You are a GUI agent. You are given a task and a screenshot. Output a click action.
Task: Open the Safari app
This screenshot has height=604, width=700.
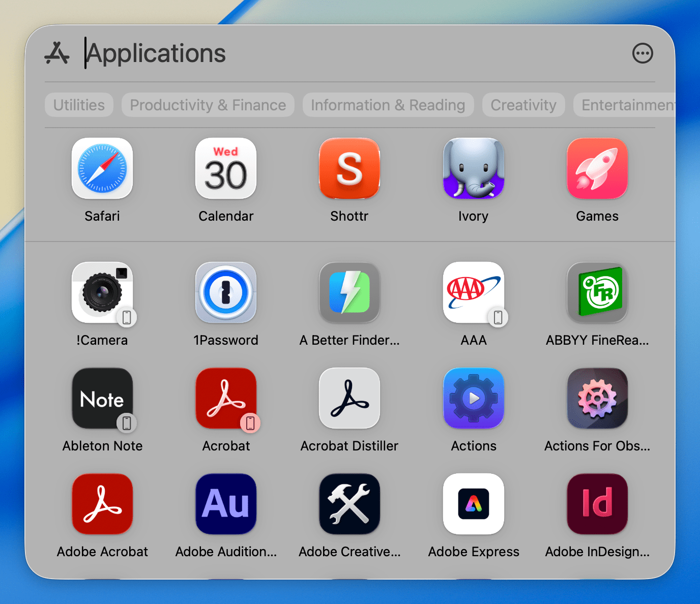[102, 168]
